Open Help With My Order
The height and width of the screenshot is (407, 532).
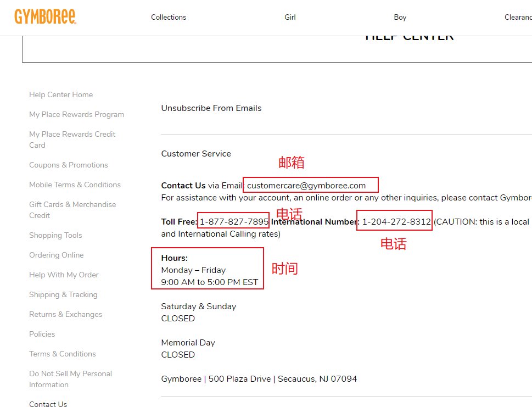click(64, 275)
